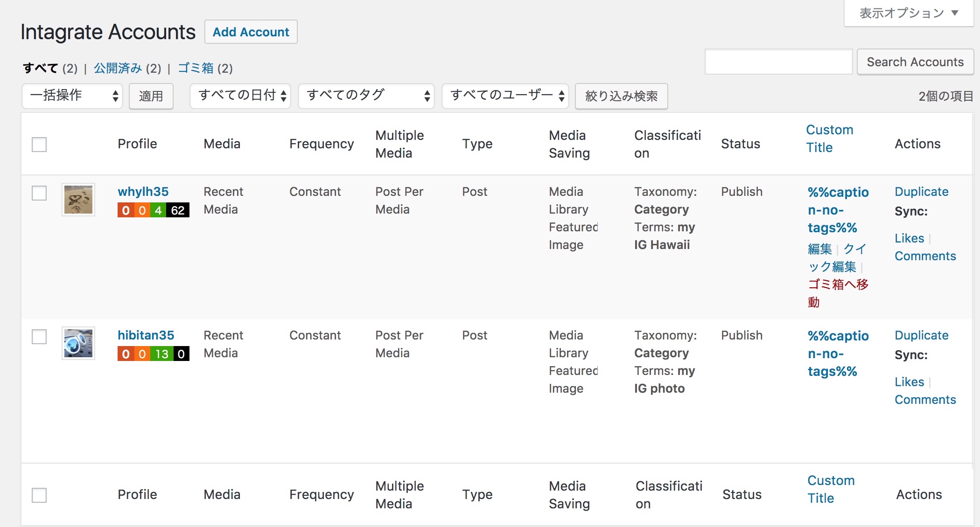Open the hibitan35 account link
The height and width of the screenshot is (527, 980).
click(146, 335)
